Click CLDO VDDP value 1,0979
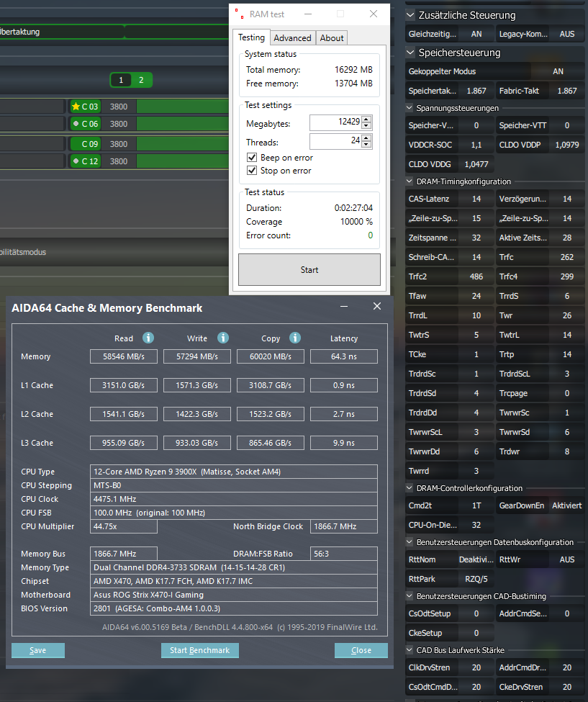The width and height of the screenshot is (588, 702). 567,145
